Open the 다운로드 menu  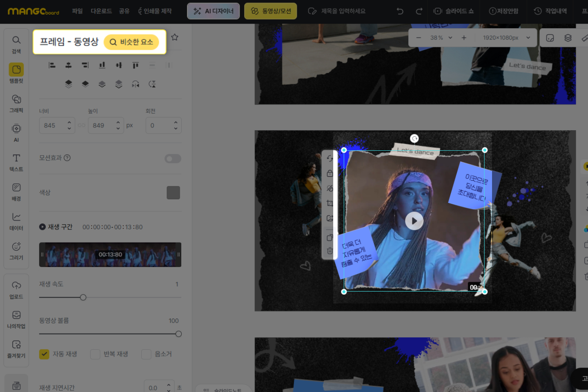[101, 11]
